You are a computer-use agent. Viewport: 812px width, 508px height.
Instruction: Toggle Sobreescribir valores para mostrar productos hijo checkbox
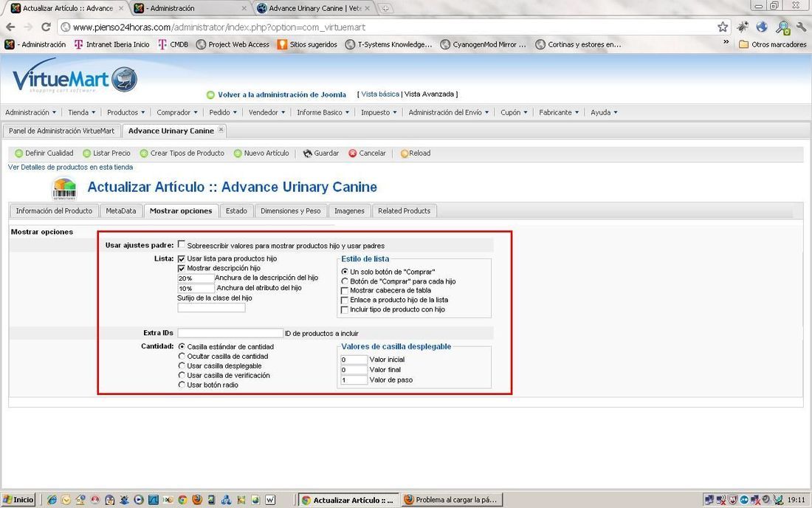pos(182,244)
